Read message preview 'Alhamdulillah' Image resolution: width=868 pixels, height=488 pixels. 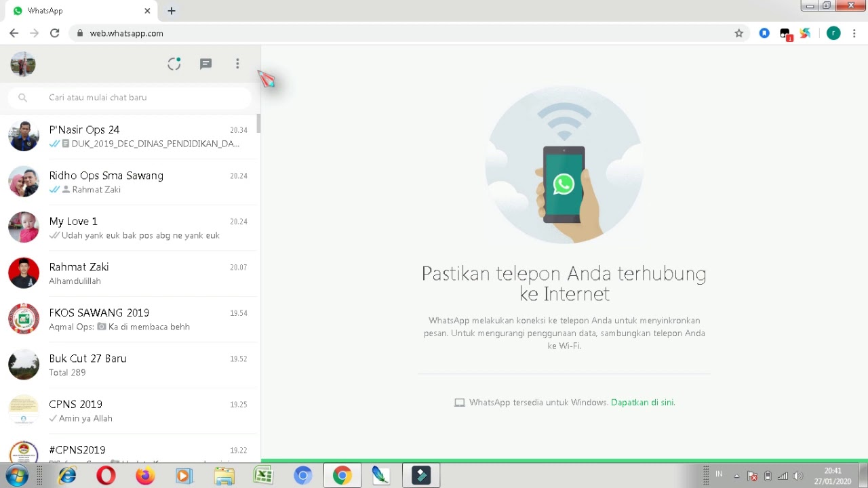click(75, 281)
